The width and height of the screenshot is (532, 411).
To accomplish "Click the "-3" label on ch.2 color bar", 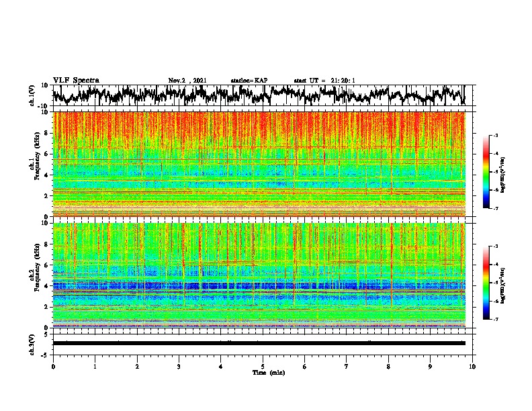I will pos(495,246).
